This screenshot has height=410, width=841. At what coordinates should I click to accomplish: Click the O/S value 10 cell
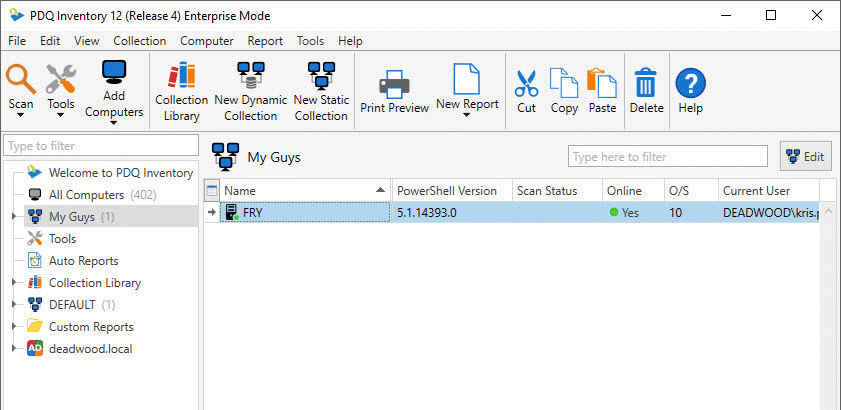point(691,213)
